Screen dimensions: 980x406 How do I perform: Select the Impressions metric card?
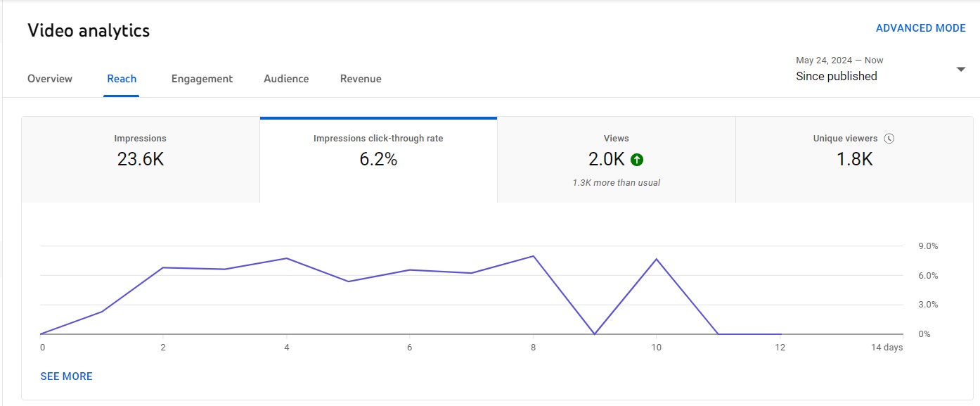point(141,160)
